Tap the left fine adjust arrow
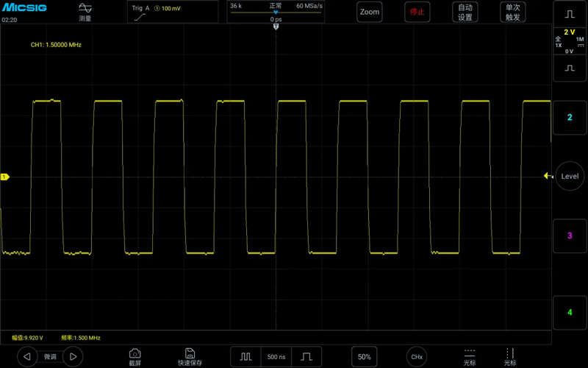The image size is (588, 368). pyautogui.click(x=27, y=356)
